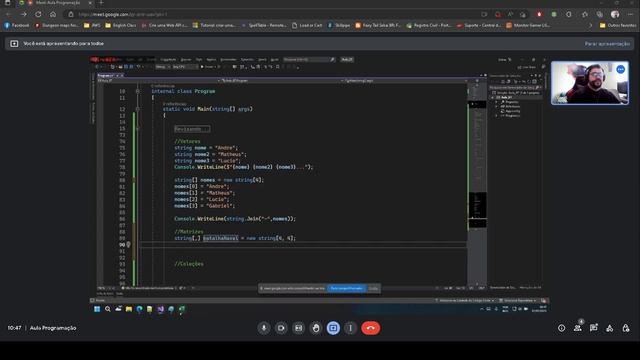640x360 pixels.
Task: Open browser settings three-dots menu
Action: [x=631, y=14]
